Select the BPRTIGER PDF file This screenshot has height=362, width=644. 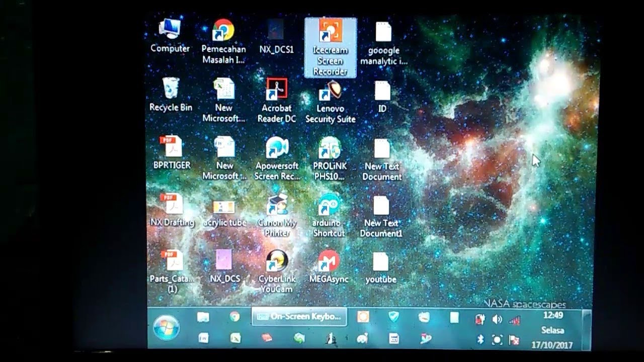(x=172, y=152)
